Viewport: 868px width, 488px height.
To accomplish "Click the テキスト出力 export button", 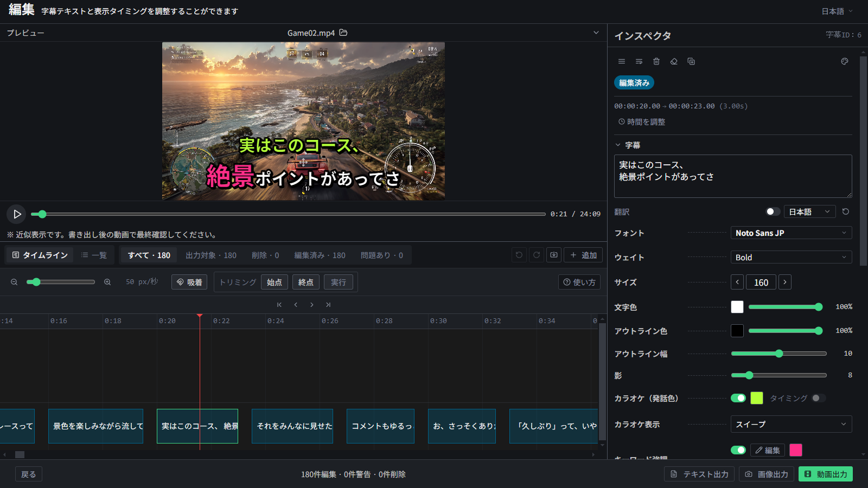I will [x=699, y=474].
